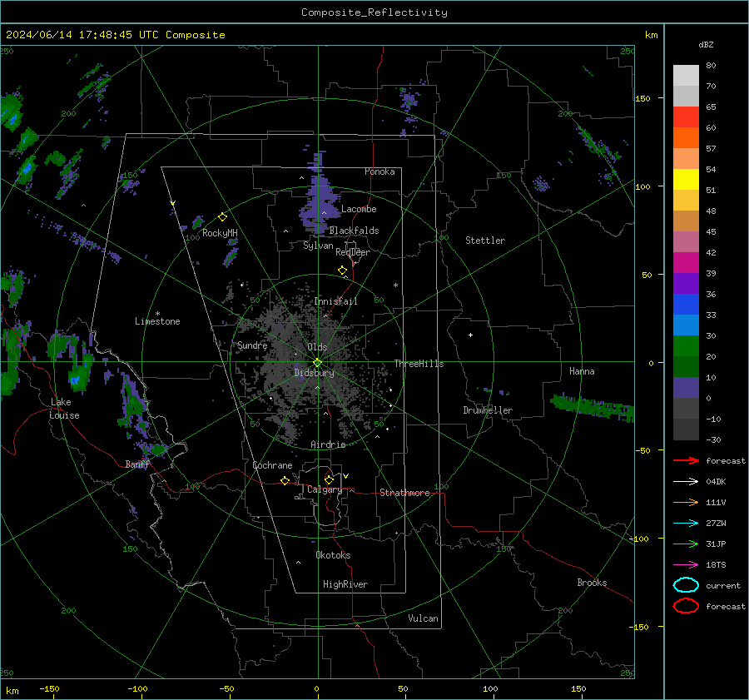This screenshot has height=700, width=749.
Task: Click the Banff city label
Action: pos(137,464)
